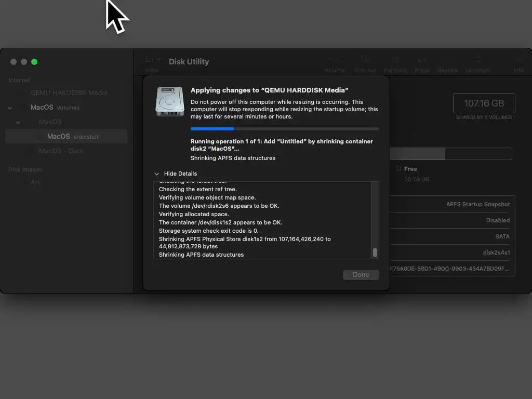Screen dimensions: 532x399
Task: Collapse details with the Hide Details chevron
Action: [157, 174]
